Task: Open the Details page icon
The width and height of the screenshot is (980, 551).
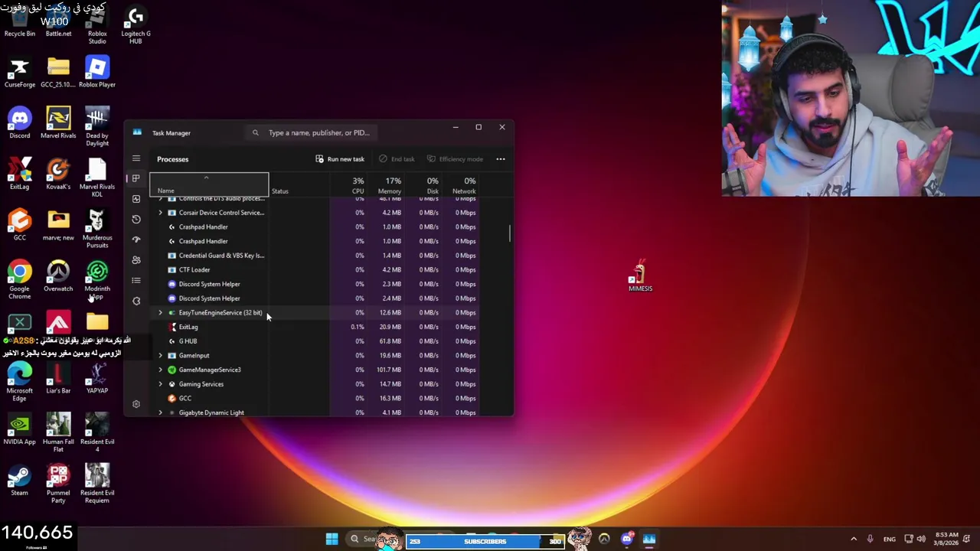Action: pos(136,280)
